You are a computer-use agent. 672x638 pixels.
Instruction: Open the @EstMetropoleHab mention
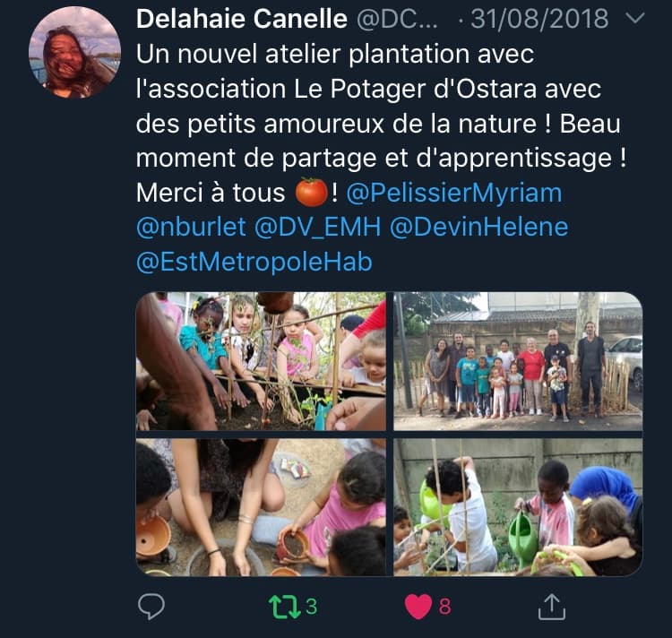pyautogui.click(x=254, y=262)
